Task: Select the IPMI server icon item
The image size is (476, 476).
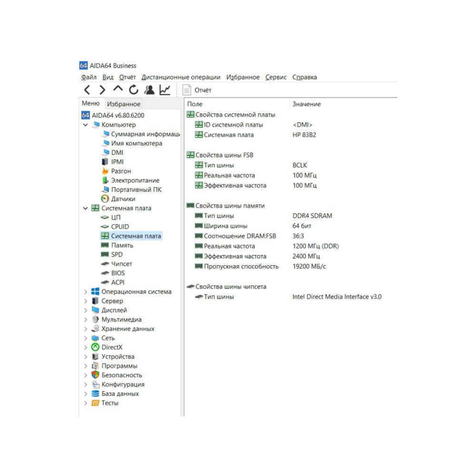Action: (112, 162)
